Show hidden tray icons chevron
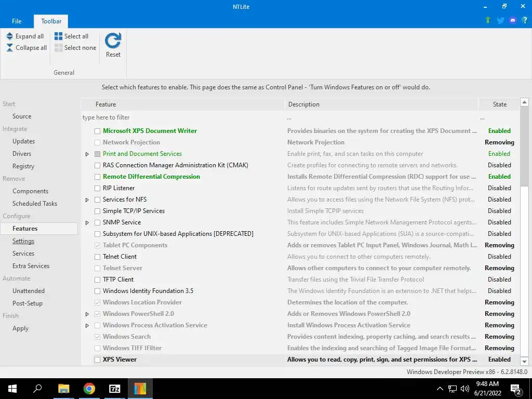Image resolution: width=532 pixels, height=399 pixels. pyautogui.click(x=440, y=389)
